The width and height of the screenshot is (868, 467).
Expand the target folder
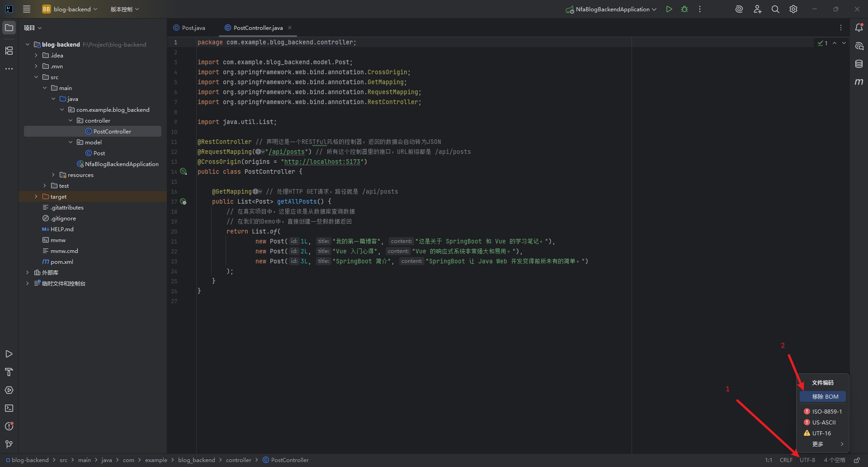pyautogui.click(x=36, y=196)
